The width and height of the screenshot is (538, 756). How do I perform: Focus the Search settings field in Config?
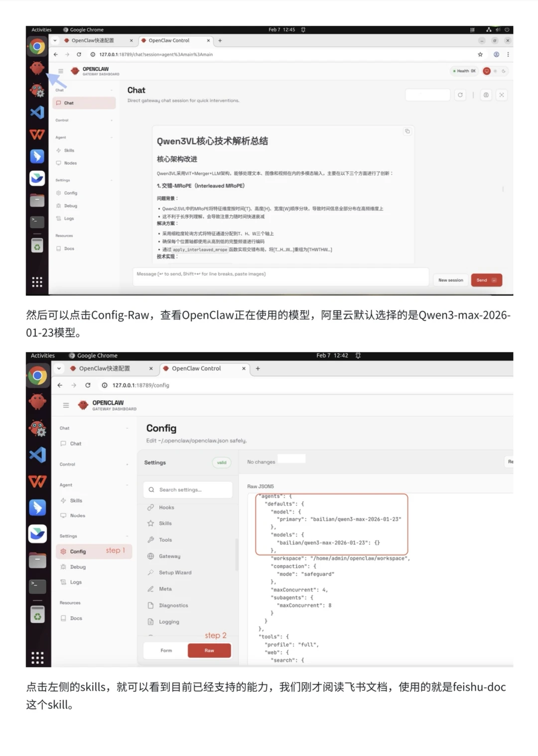[188, 490]
